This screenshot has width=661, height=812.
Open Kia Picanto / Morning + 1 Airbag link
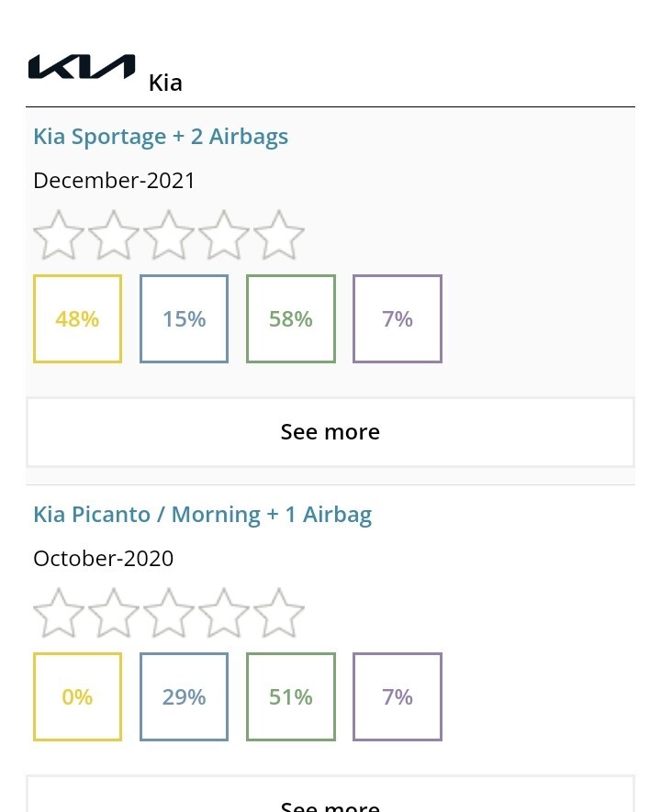point(203,515)
